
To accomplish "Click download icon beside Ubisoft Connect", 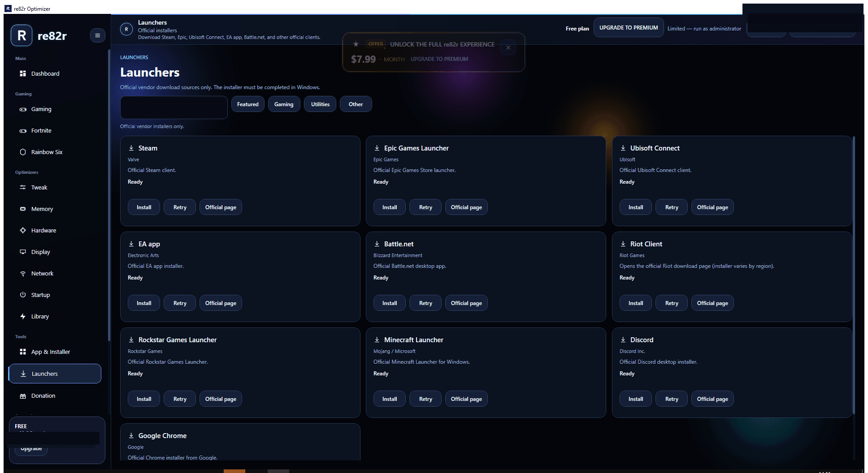I will click(623, 148).
